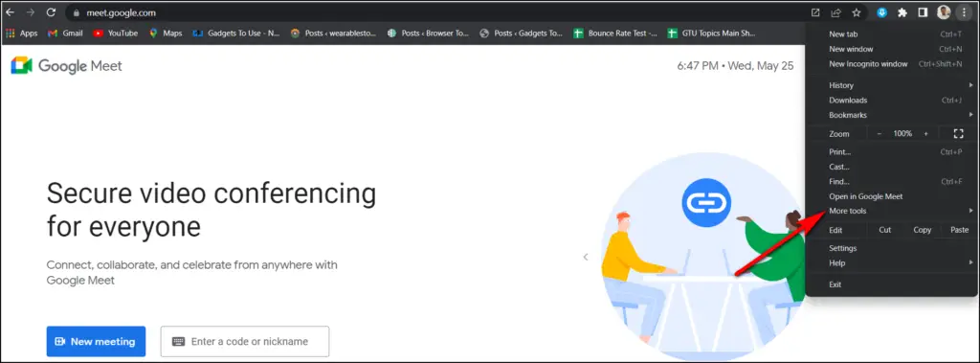Select New Incognito window item

point(891,64)
